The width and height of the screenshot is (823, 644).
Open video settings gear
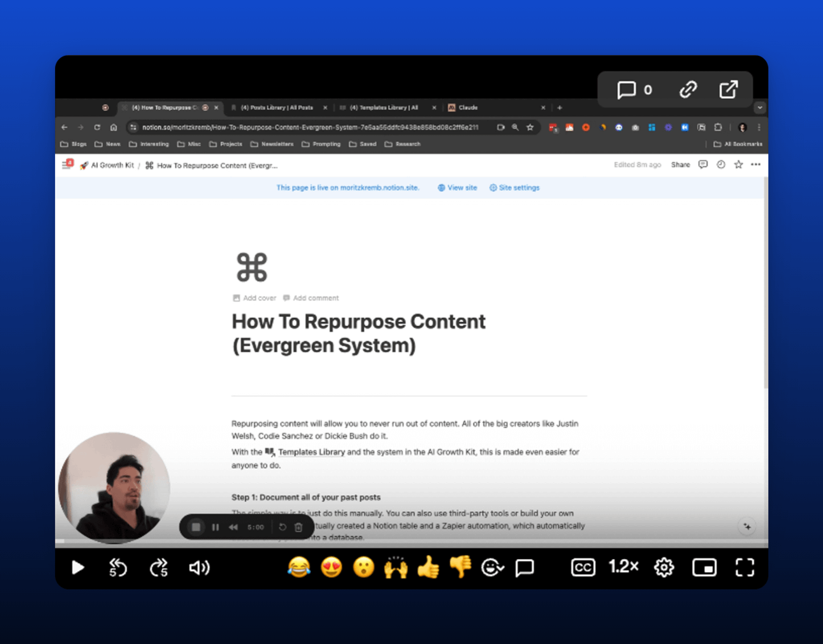tap(664, 567)
